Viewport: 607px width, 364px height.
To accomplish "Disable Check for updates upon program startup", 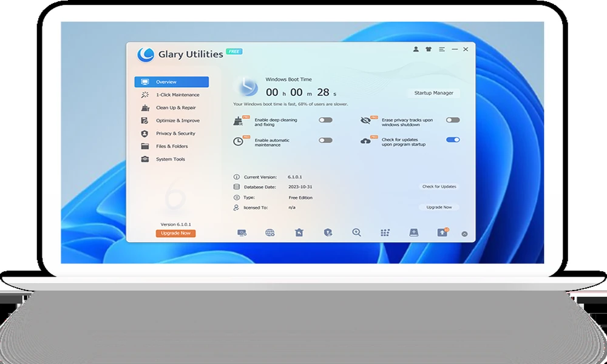I will [x=453, y=140].
